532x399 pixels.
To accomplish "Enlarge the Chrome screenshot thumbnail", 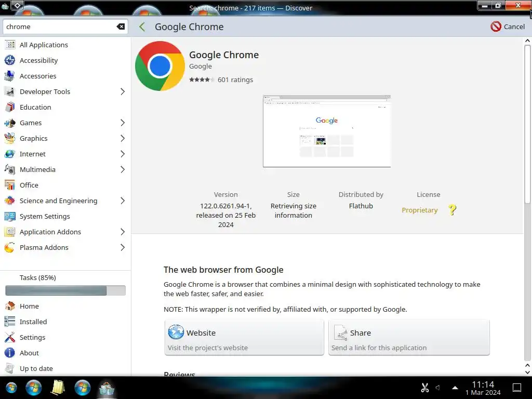I will (327, 131).
